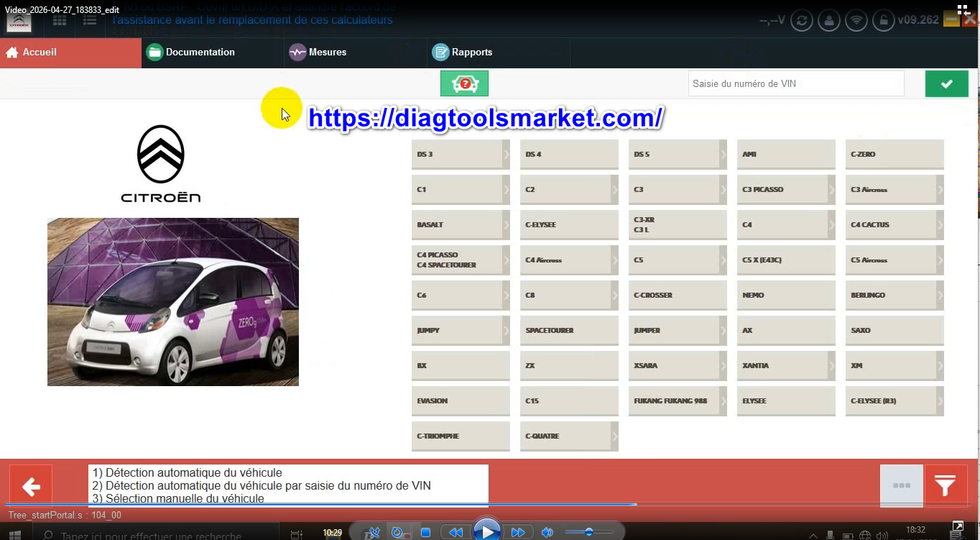Image resolution: width=980 pixels, height=540 pixels.
Task: Click the Citroën logo icon in top bar
Action: click(x=19, y=22)
